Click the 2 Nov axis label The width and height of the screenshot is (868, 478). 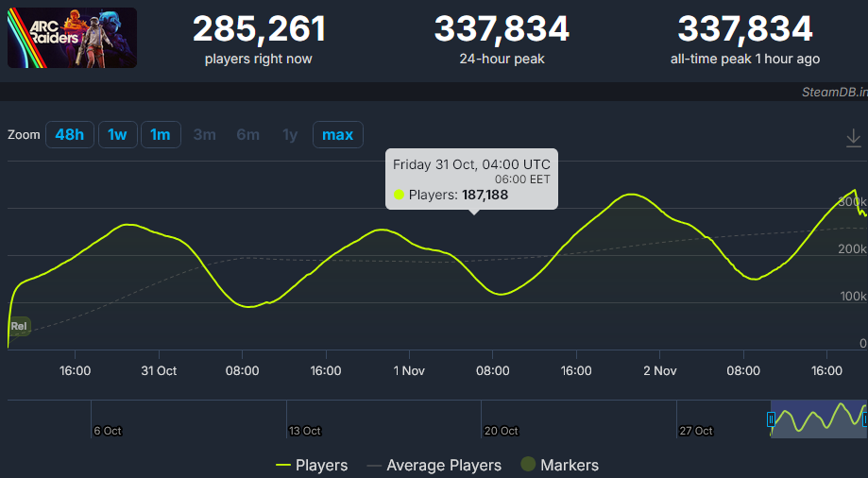[660, 370]
